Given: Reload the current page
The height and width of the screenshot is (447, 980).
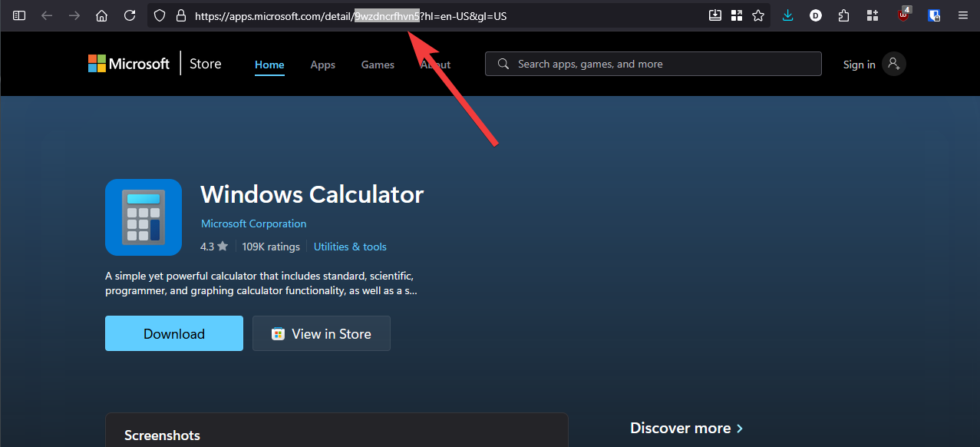Looking at the screenshot, I should click(x=130, y=15).
